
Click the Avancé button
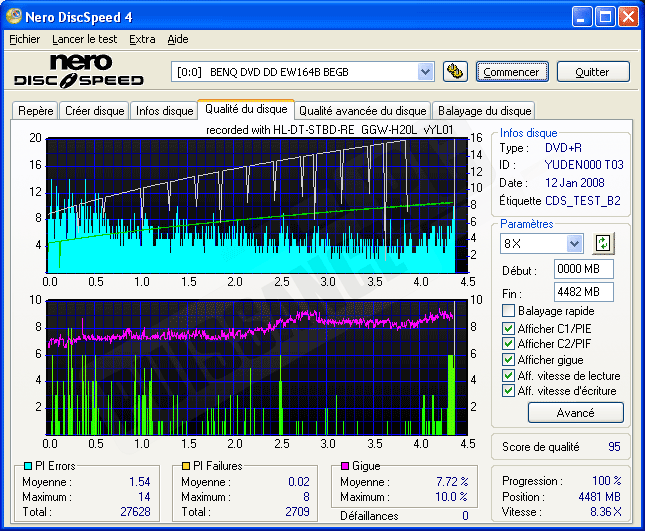pyautogui.click(x=575, y=412)
